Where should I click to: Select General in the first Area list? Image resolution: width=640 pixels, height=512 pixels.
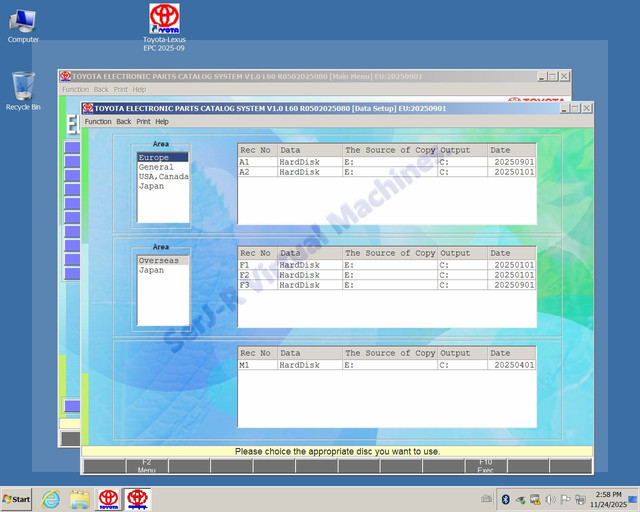coord(163,167)
